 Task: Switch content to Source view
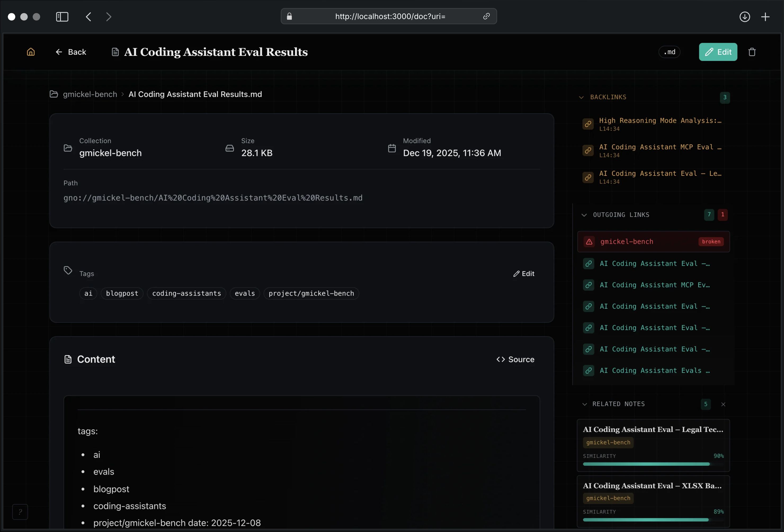(515, 359)
